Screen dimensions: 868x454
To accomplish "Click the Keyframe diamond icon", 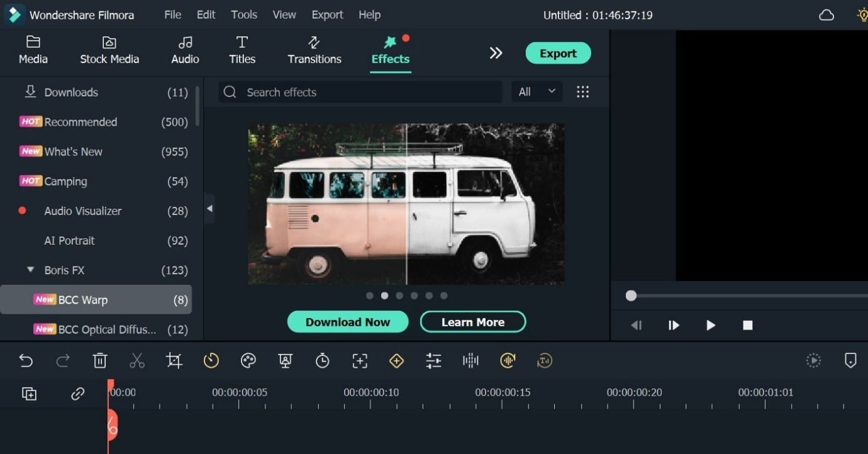I will 396,360.
